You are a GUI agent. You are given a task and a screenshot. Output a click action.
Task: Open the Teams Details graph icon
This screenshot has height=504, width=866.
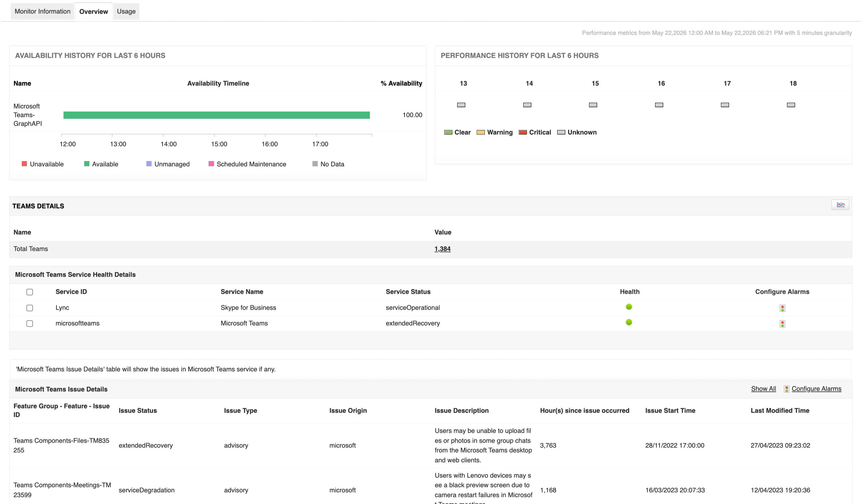840,205
